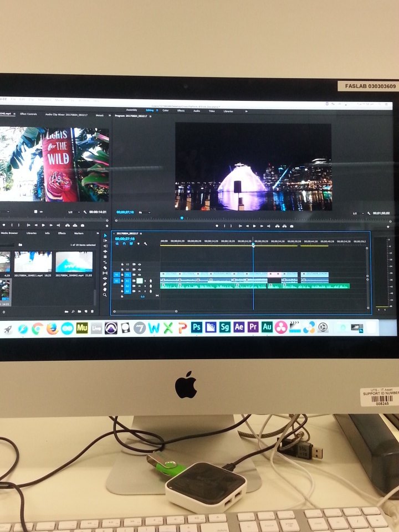Click Overwrite button in Source monitor
399x532 pixels.
pos(75,226)
